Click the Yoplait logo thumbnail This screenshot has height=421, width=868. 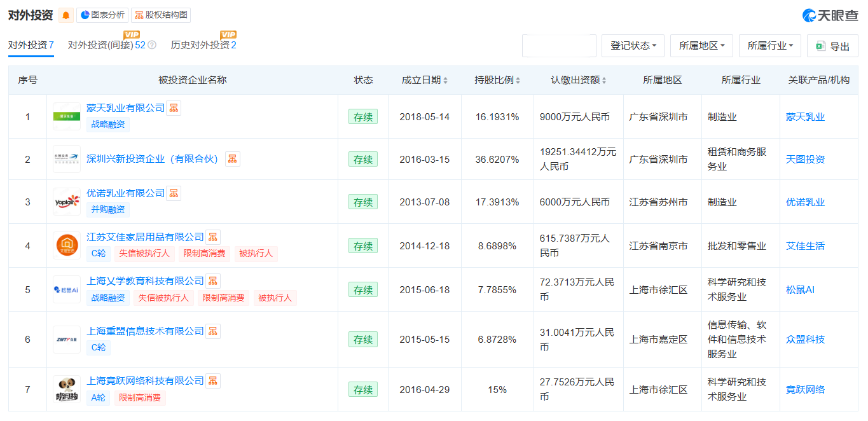(x=67, y=202)
